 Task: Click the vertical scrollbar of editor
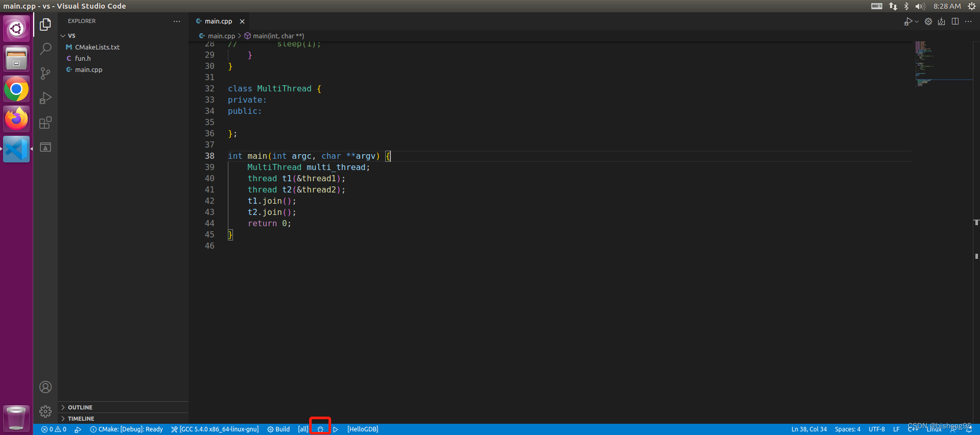click(x=976, y=232)
